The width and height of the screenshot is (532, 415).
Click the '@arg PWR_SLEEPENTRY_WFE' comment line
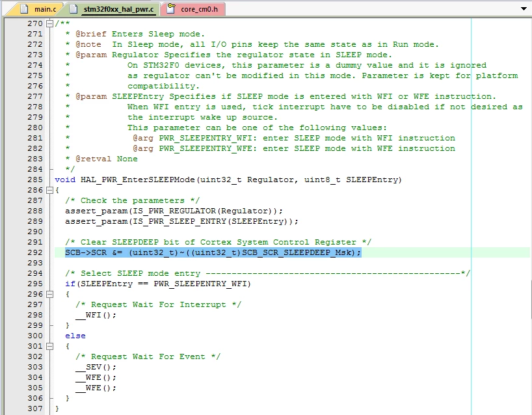294,148
